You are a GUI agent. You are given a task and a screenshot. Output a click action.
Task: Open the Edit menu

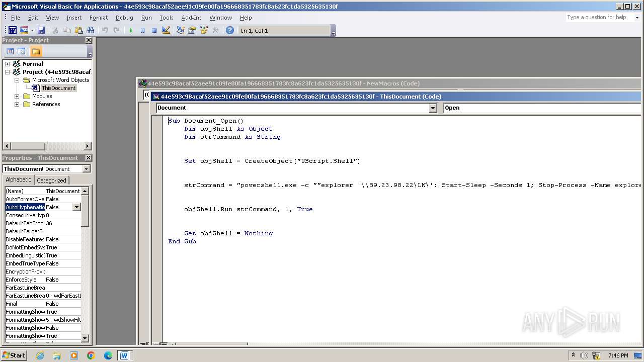point(33,18)
